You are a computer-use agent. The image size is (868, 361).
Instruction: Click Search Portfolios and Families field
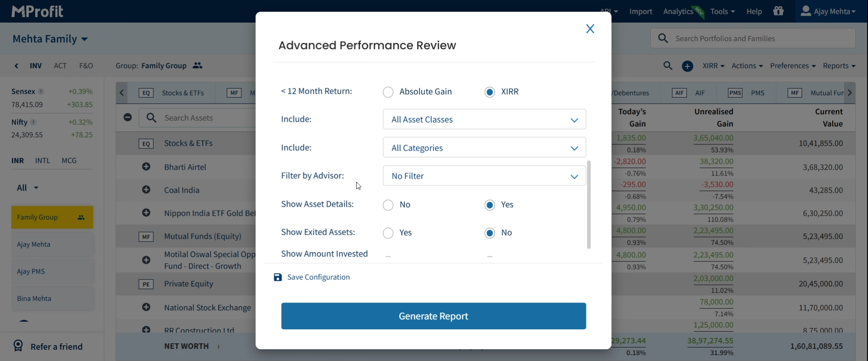pyautogui.click(x=753, y=38)
